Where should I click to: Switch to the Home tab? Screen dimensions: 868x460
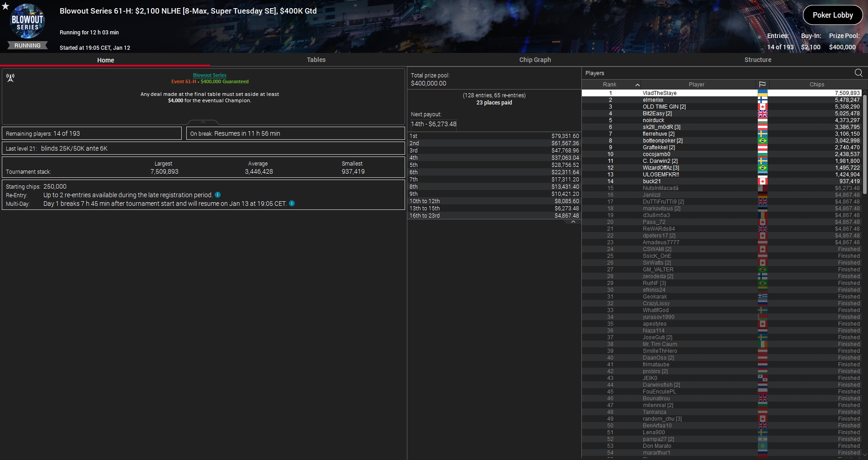[x=105, y=60]
